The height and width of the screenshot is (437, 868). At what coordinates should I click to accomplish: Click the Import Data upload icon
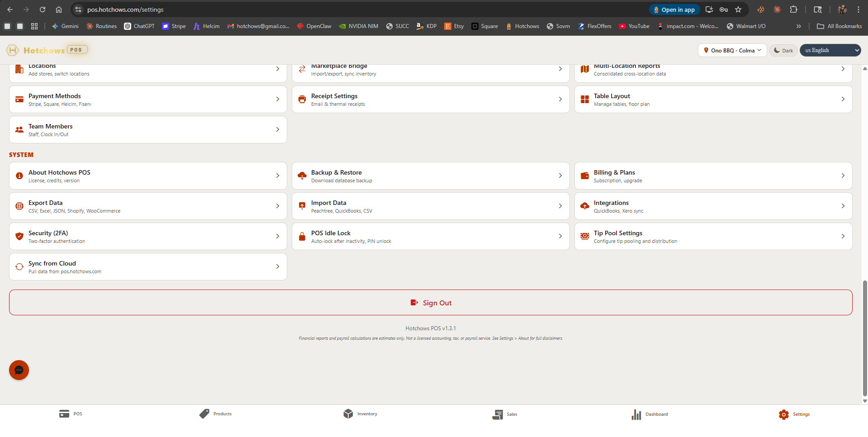(302, 206)
